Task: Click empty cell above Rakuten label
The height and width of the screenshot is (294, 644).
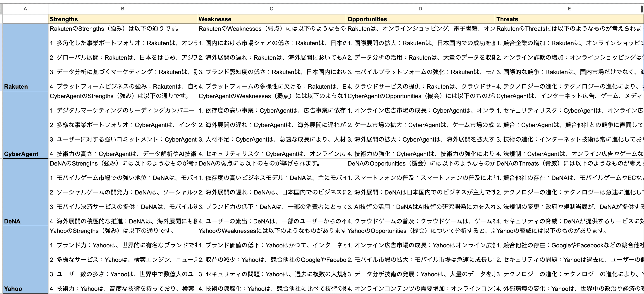Action: tap(25, 19)
